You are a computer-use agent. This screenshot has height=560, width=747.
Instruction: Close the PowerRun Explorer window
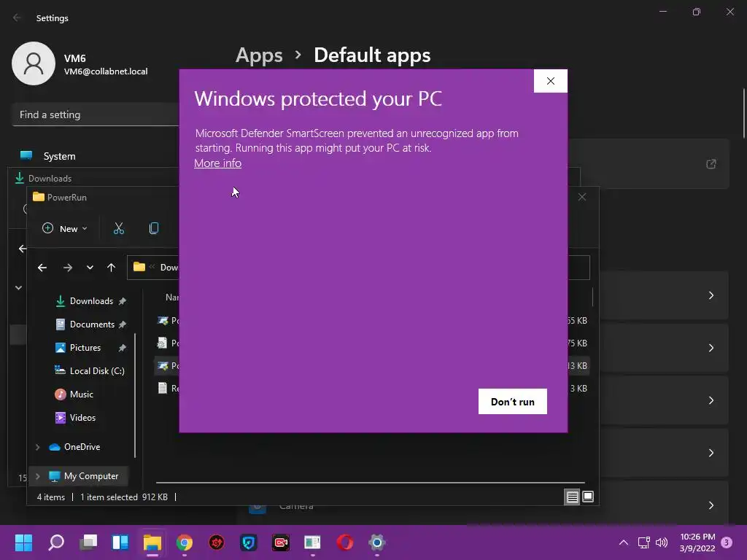(581, 197)
